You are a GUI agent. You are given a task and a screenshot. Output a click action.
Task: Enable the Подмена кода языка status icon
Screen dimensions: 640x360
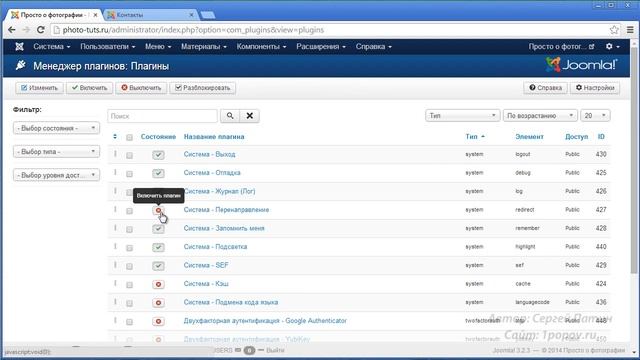pos(158,302)
